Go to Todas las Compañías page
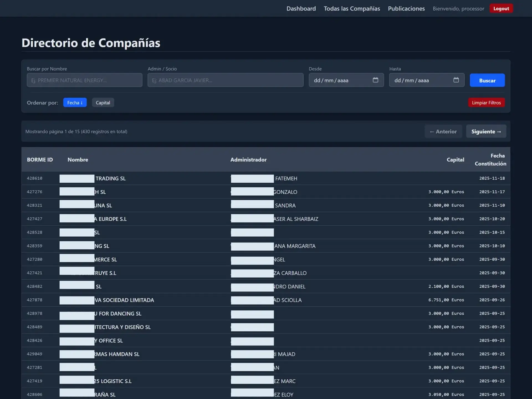The height and width of the screenshot is (399, 532). click(x=352, y=8)
